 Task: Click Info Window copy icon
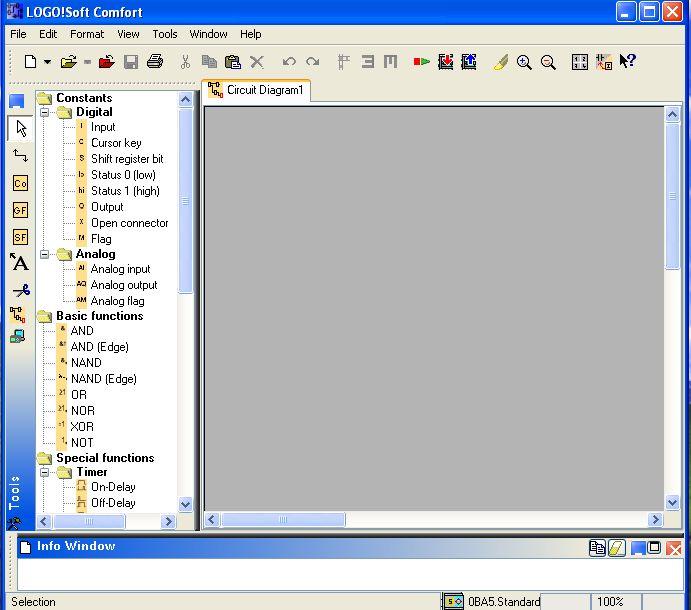(597, 548)
